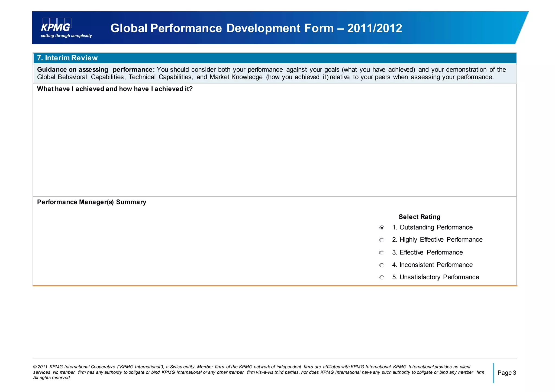The image size is (555, 392).
Task: Click the '© 2011 KPMG International Cooperative' copyright notice
Action: tap(259, 372)
